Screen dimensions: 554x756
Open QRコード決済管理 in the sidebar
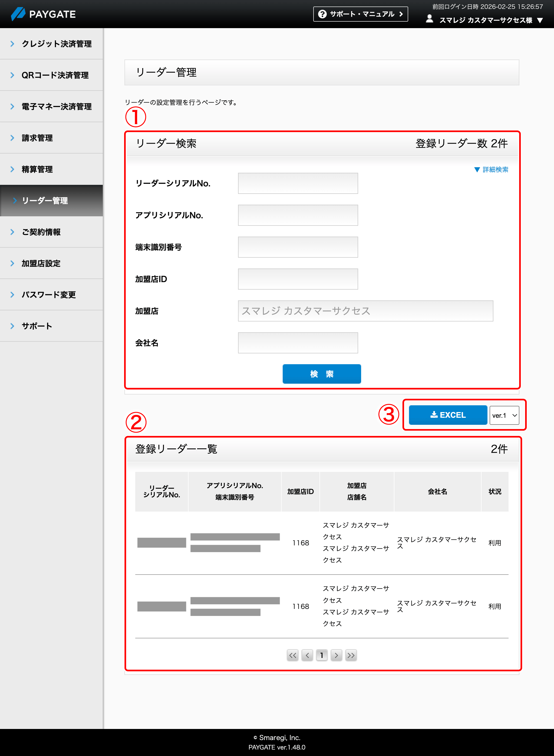(x=55, y=75)
